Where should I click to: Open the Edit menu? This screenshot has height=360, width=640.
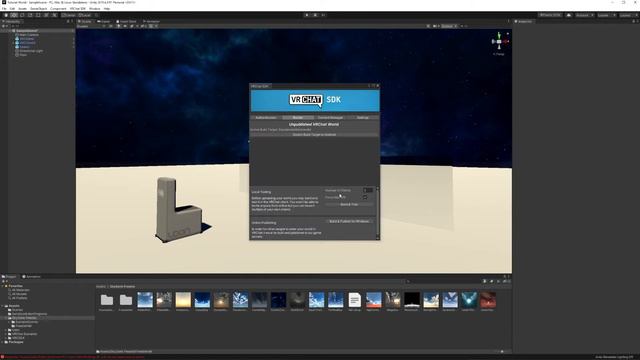(12, 9)
